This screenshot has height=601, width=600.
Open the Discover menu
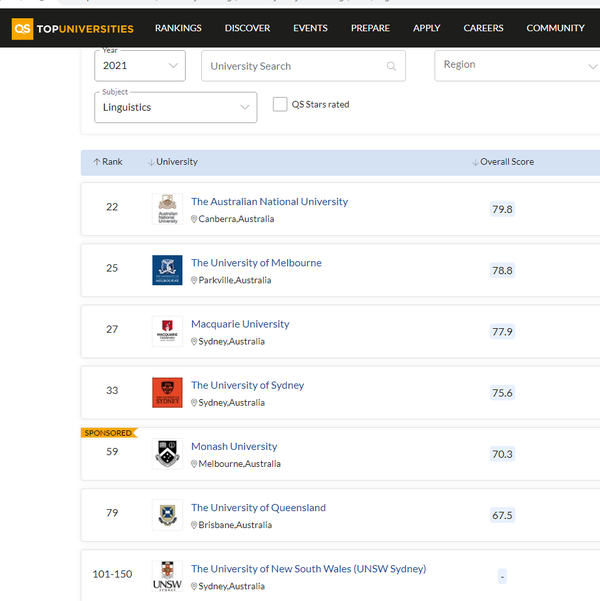pos(247,28)
